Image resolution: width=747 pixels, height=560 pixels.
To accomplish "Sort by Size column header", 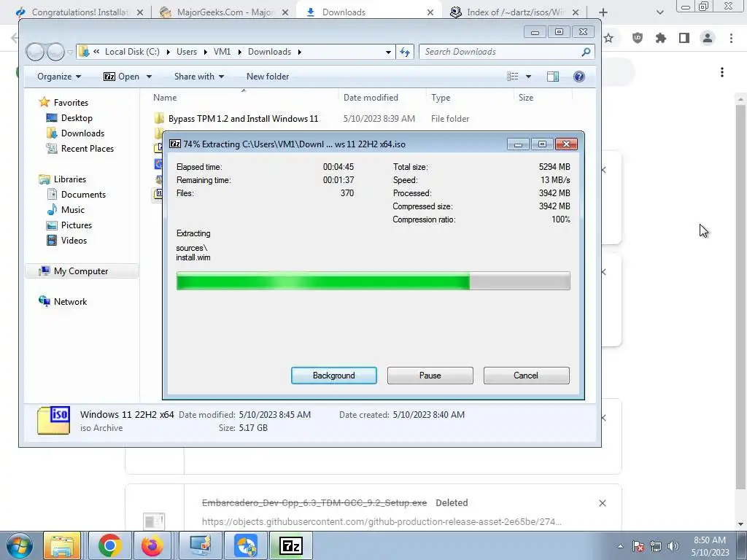I will 526,98.
